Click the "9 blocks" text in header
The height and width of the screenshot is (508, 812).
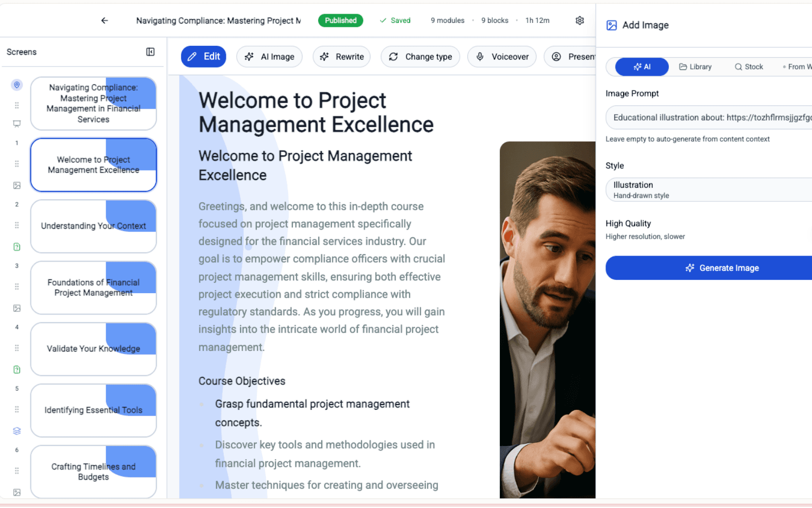click(495, 20)
